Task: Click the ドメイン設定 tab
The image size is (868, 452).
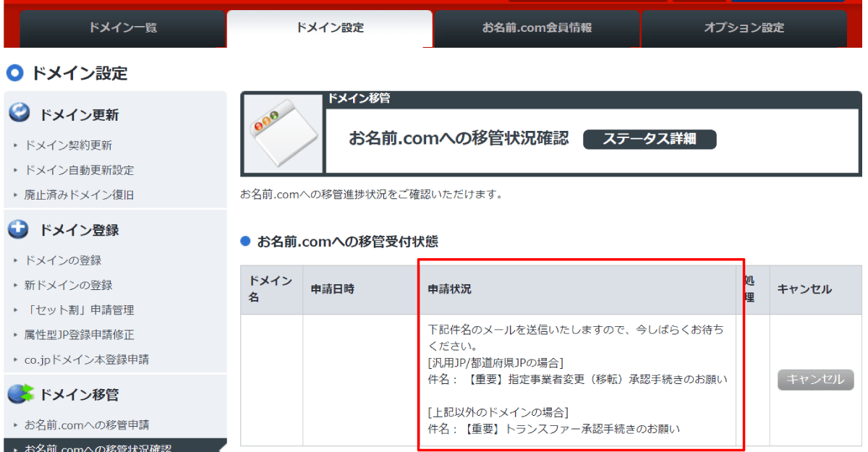Action: (x=329, y=29)
